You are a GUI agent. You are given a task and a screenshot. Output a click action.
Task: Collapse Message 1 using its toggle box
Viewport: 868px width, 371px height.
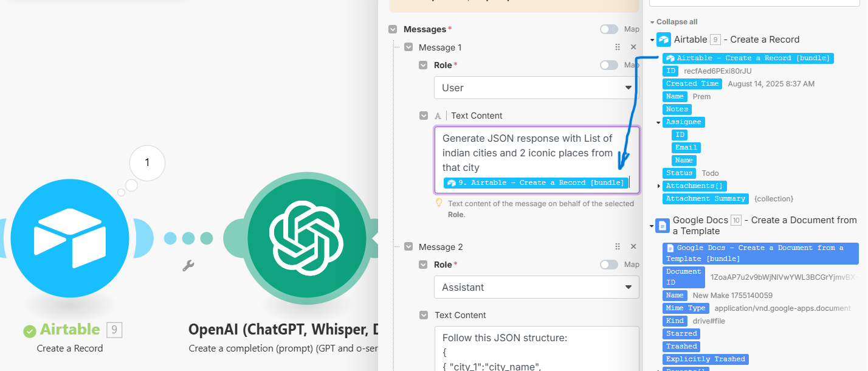pos(408,47)
